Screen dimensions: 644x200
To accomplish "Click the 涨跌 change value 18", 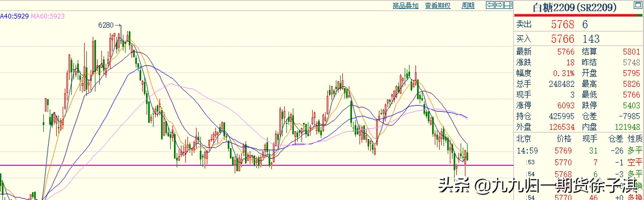I will pos(570,62).
